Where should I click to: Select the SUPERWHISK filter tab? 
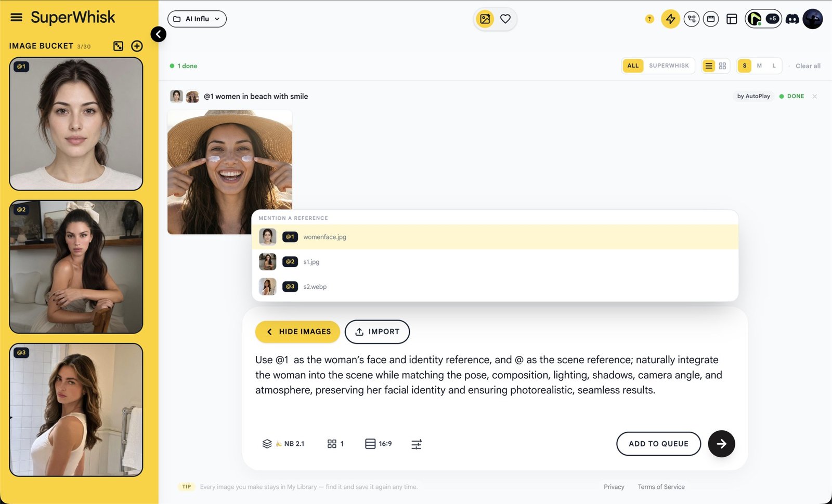669,66
